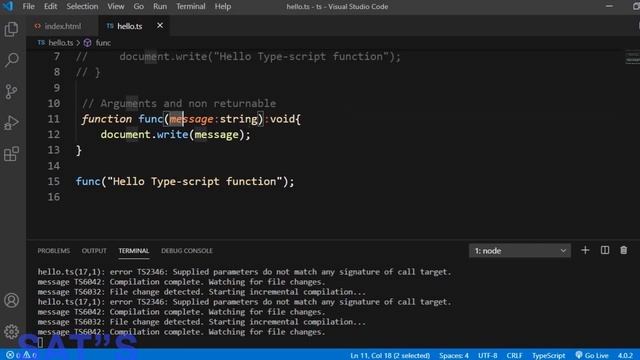Open the Edit menu
640x360 pixels.
click(50, 7)
